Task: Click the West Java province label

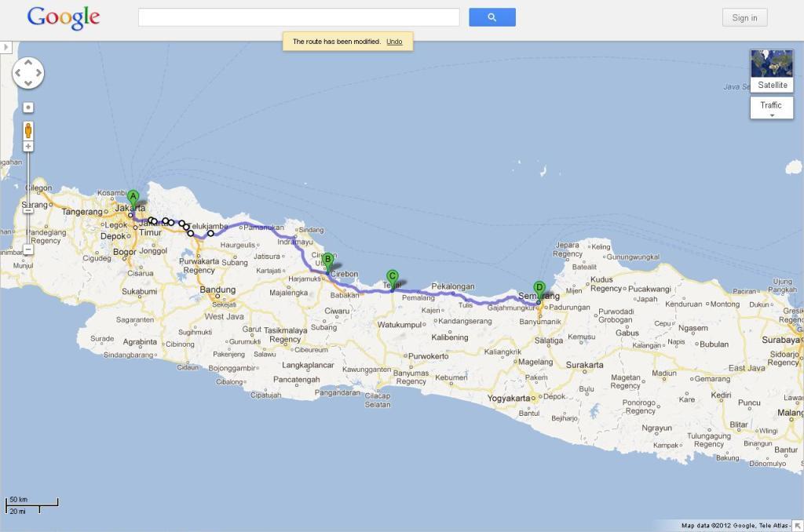Action: [224, 317]
